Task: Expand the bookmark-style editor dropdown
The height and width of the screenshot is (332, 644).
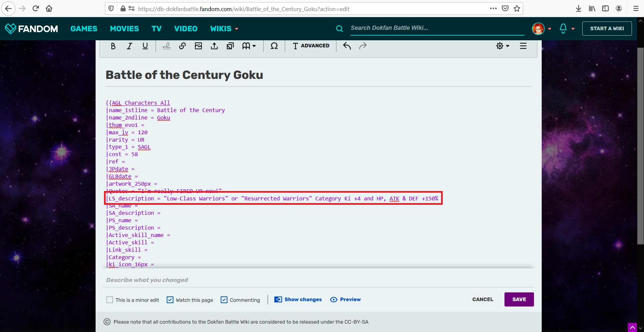Action: tap(249, 46)
